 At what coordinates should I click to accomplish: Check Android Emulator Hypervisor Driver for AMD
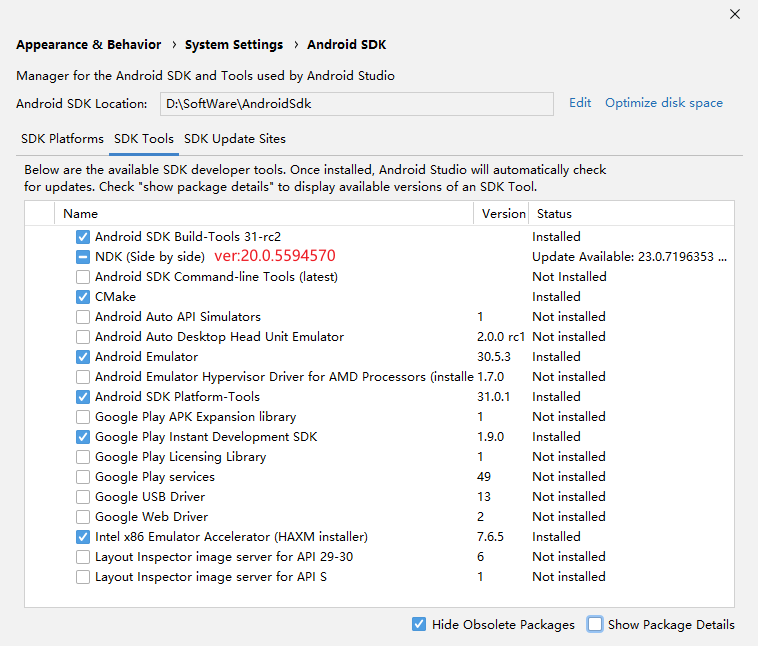(x=83, y=377)
